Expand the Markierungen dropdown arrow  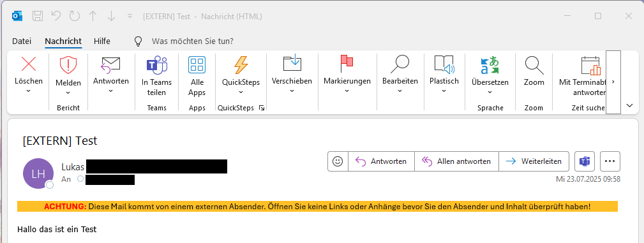[x=347, y=91]
